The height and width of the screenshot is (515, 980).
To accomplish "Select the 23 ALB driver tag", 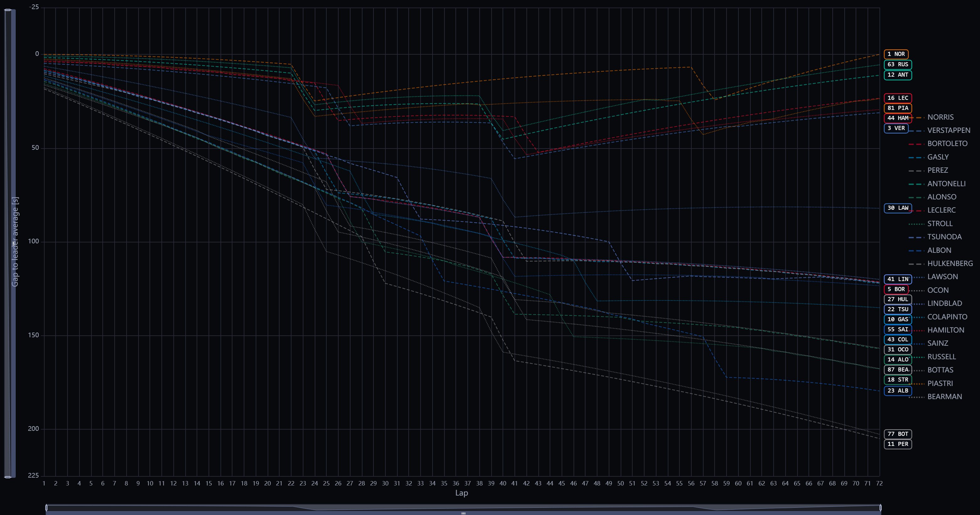I will pyautogui.click(x=898, y=391).
